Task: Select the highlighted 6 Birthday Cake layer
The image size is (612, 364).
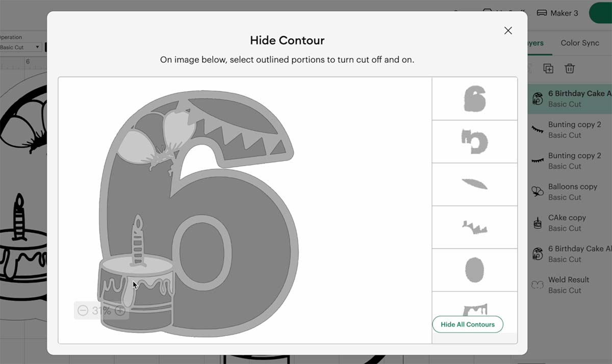Action: 570,98
